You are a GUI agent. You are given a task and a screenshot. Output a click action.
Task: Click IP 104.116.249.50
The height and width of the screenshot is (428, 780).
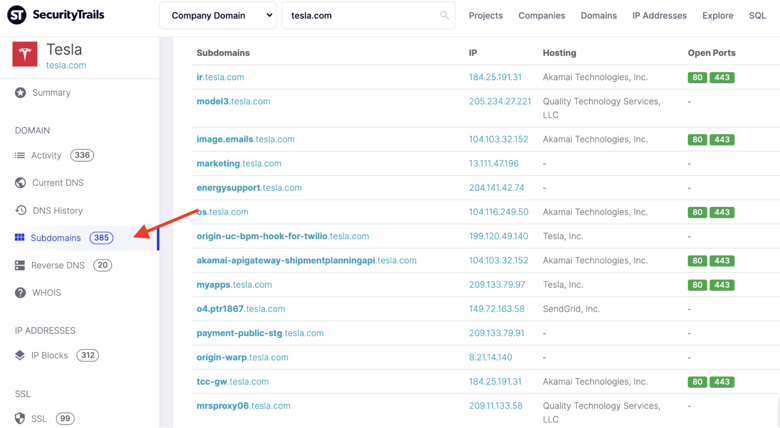pos(498,212)
